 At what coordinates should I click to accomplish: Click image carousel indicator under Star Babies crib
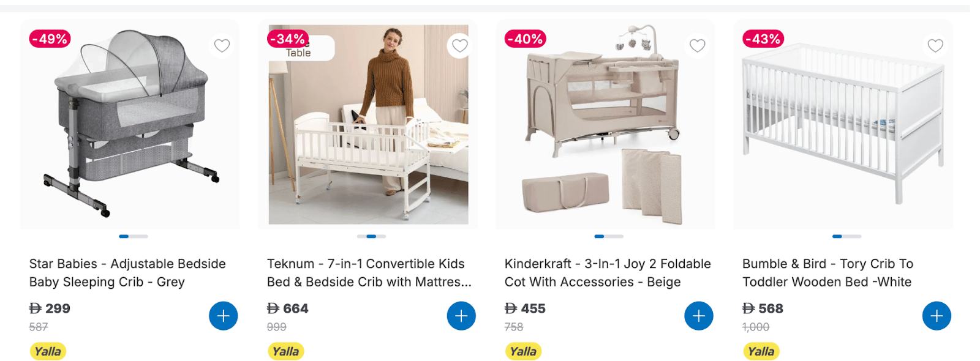click(x=134, y=236)
